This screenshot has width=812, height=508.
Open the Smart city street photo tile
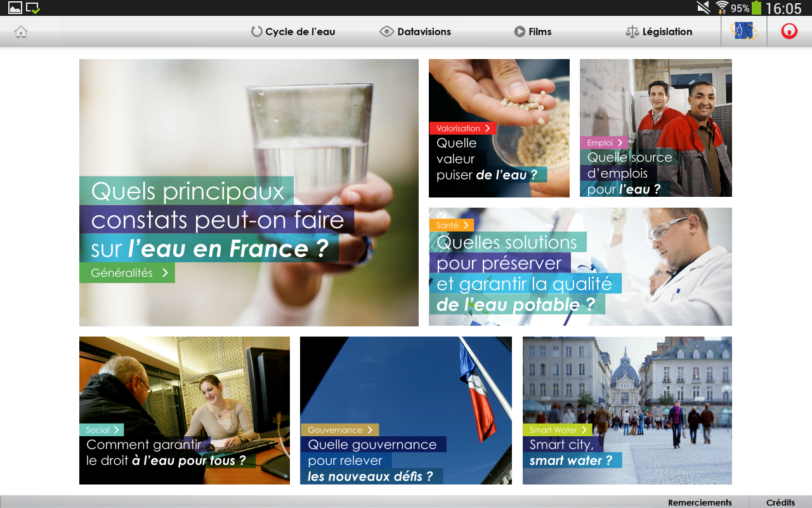(x=627, y=410)
